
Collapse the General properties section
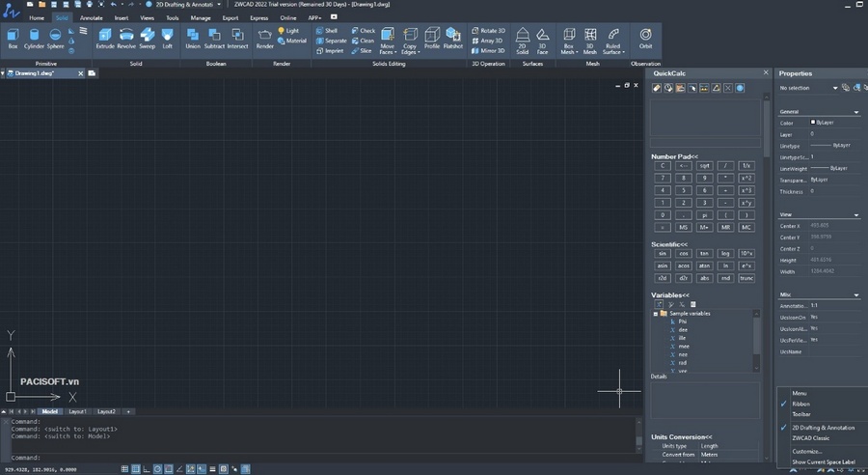(x=856, y=112)
